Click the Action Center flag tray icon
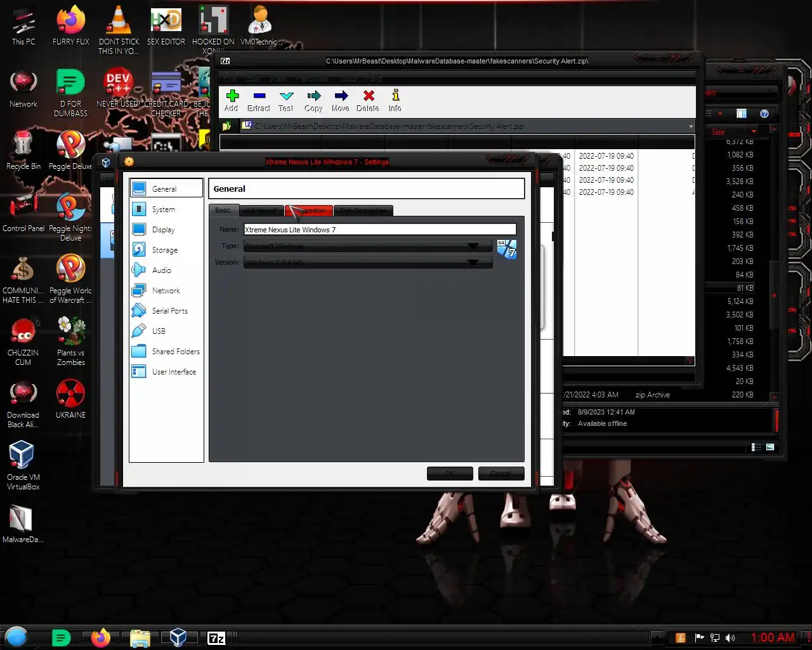The height and width of the screenshot is (650, 812). pos(699,638)
